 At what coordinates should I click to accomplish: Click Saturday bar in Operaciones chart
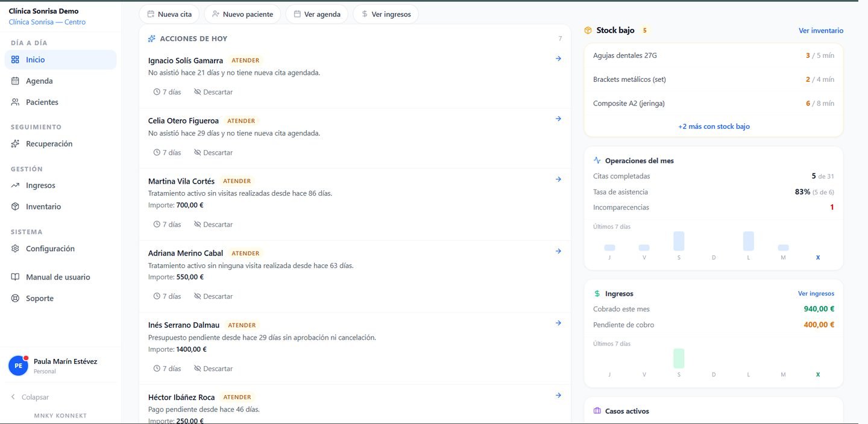tap(679, 241)
